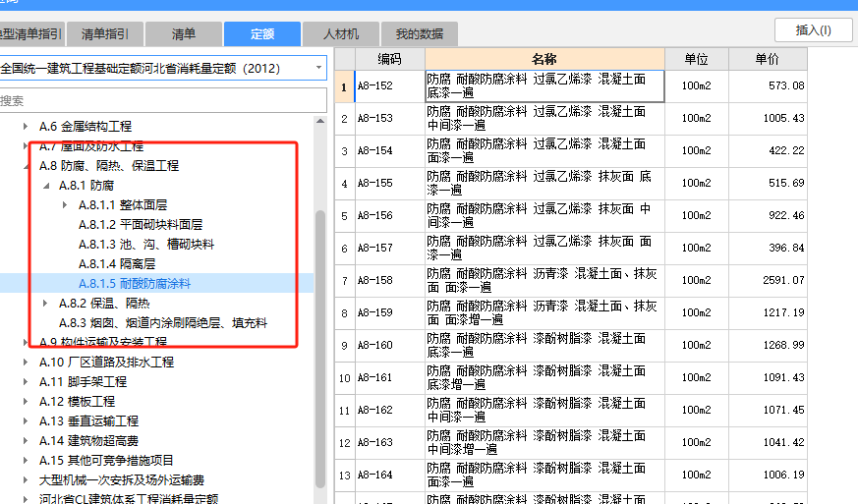858x504 pixels.
Task: Click the 名称 column header
Action: (x=544, y=59)
